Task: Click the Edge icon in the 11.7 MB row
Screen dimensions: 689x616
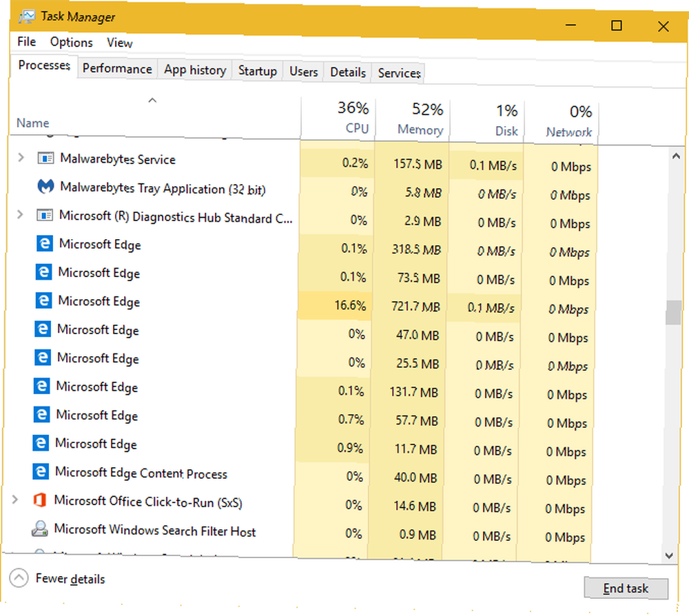Action: click(41, 443)
